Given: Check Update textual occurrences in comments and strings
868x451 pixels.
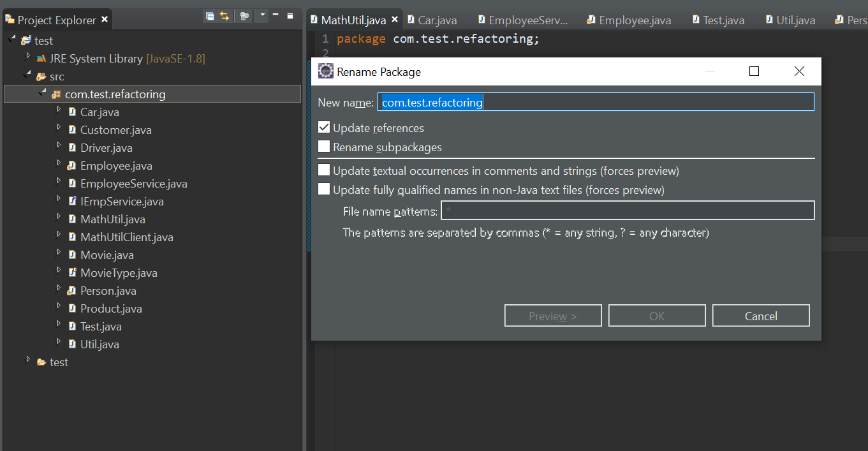Looking at the screenshot, I should point(324,171).
